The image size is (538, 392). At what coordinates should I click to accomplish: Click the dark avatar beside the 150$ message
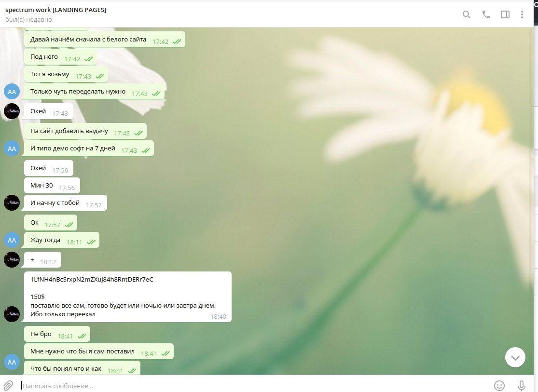coord(12,314)
